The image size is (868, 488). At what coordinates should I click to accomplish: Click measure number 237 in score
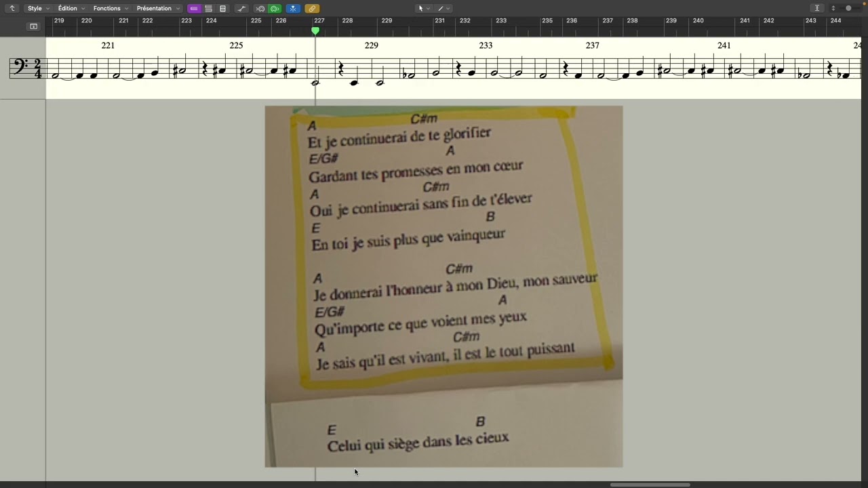593,45
